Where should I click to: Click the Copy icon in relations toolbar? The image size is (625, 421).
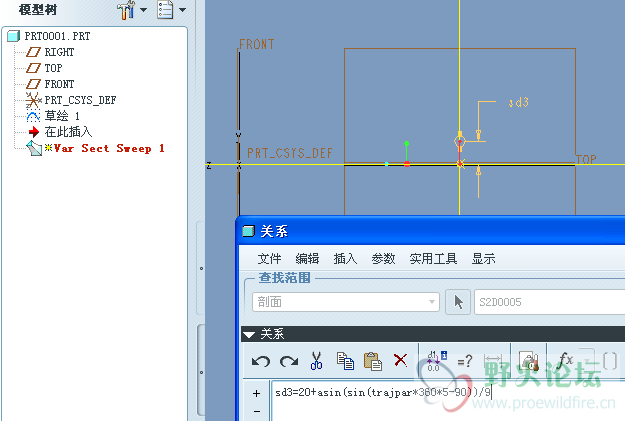click(345, 361)
